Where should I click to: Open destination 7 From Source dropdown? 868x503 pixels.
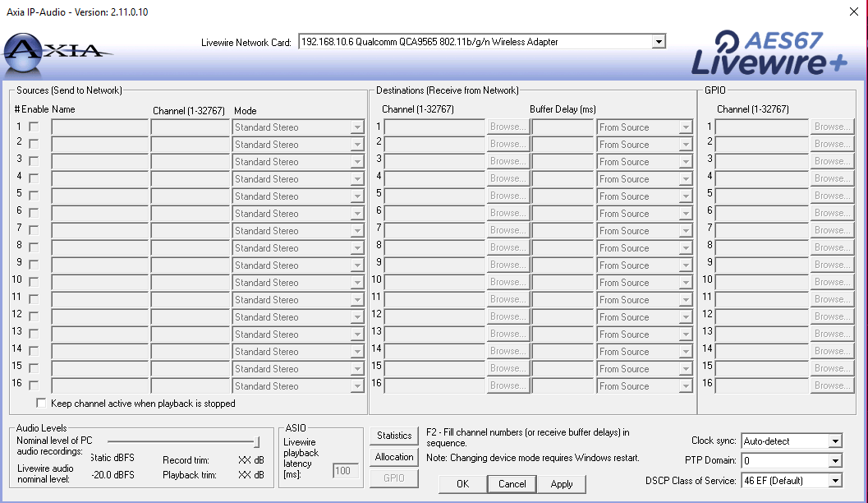(x=686, y=231)
